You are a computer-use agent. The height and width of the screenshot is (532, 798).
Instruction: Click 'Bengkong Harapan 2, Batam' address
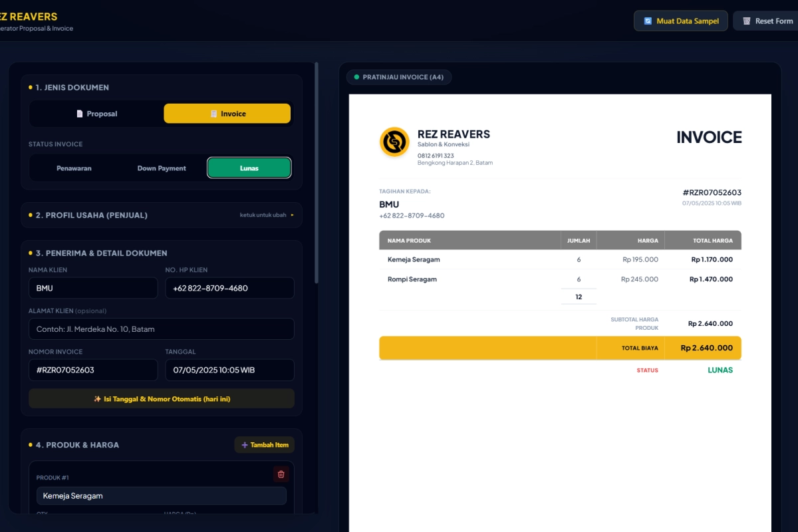(x=455, y=163)
